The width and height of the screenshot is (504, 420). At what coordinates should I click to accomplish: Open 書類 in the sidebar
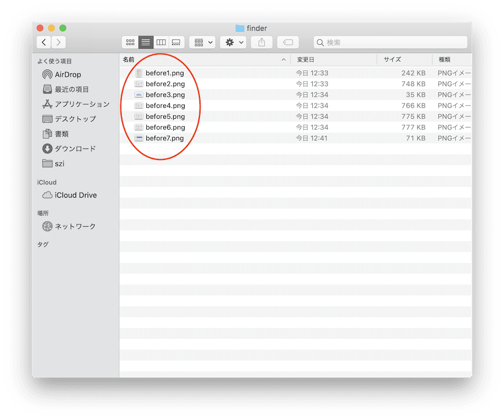tap(55, 134)
